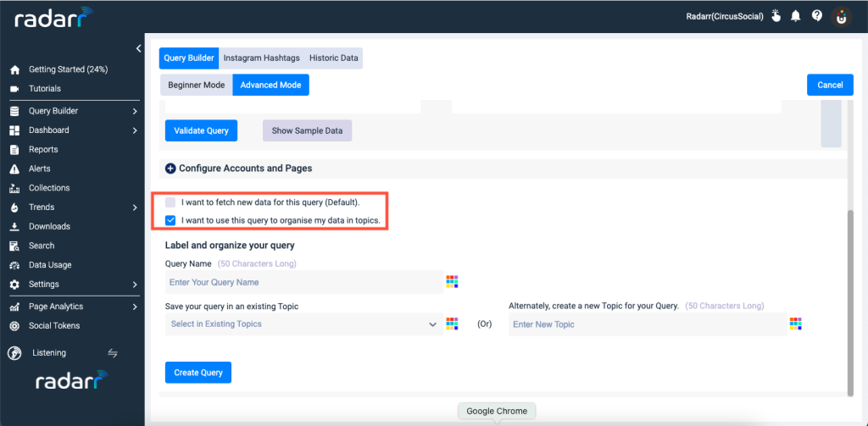
Task: Click the radarr logo in top header
Action: (53, 17)
